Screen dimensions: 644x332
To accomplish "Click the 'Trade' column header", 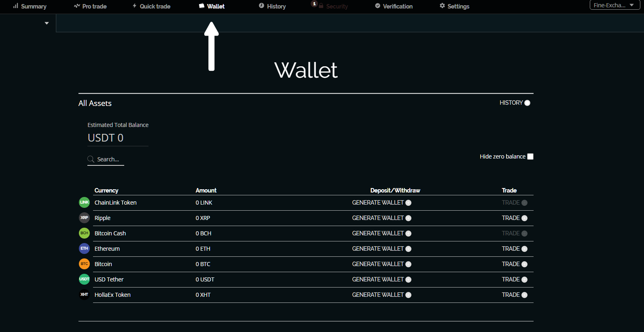I will coord(509,190).
